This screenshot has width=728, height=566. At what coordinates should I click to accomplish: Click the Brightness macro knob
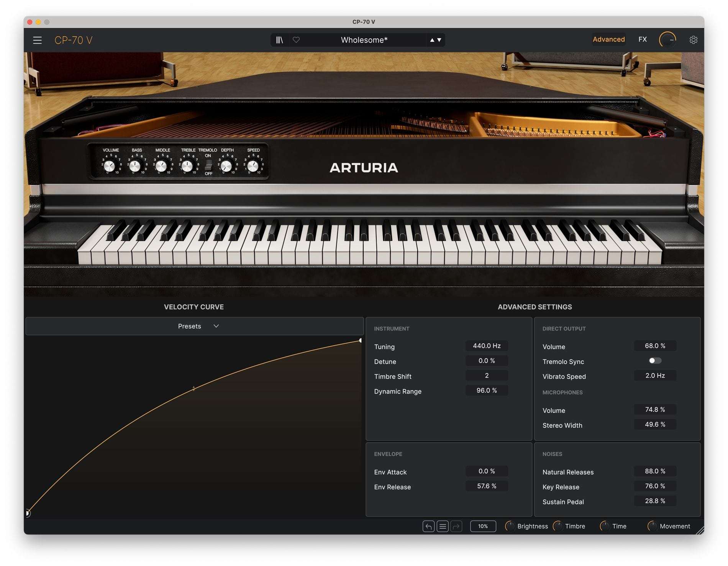tap(510, 526)
